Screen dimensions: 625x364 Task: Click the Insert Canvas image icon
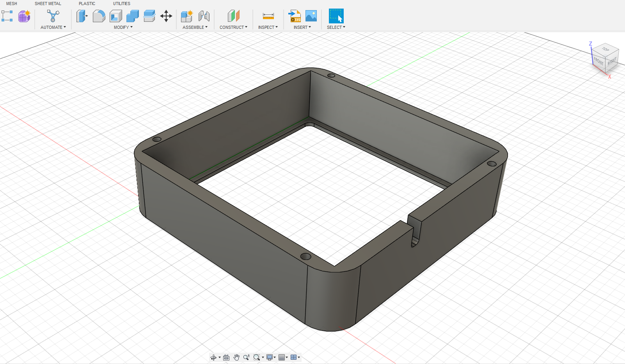[311, 16]
